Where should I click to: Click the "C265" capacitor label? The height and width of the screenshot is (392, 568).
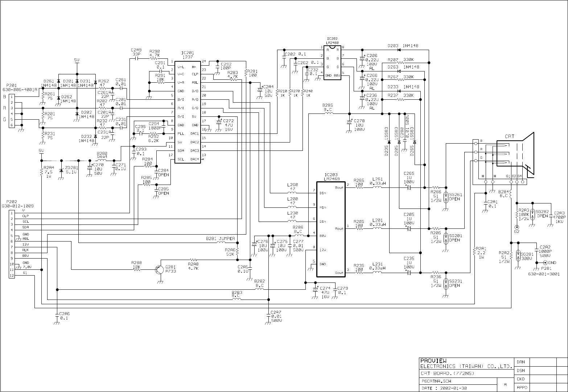(409, 173)
